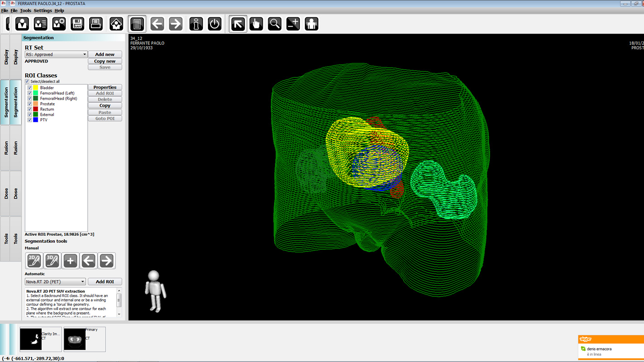
Task: Click the plus icon in Segmentation tools
Action: (70, 261)
